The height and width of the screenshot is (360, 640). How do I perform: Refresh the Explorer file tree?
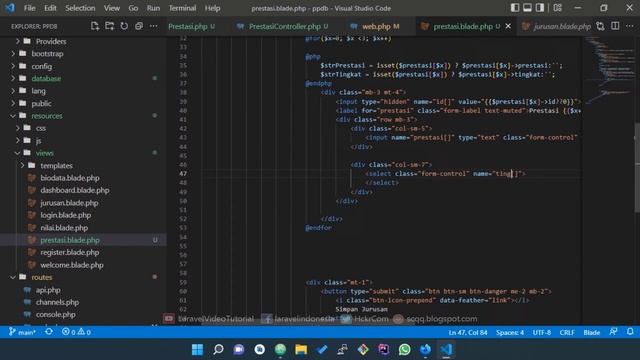click(x=124, y=26)
